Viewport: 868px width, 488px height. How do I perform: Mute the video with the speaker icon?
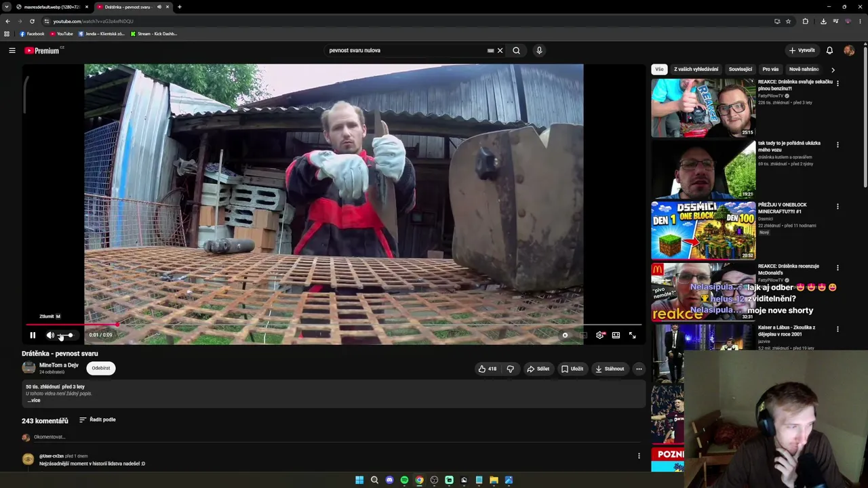[x=50, y=335]
